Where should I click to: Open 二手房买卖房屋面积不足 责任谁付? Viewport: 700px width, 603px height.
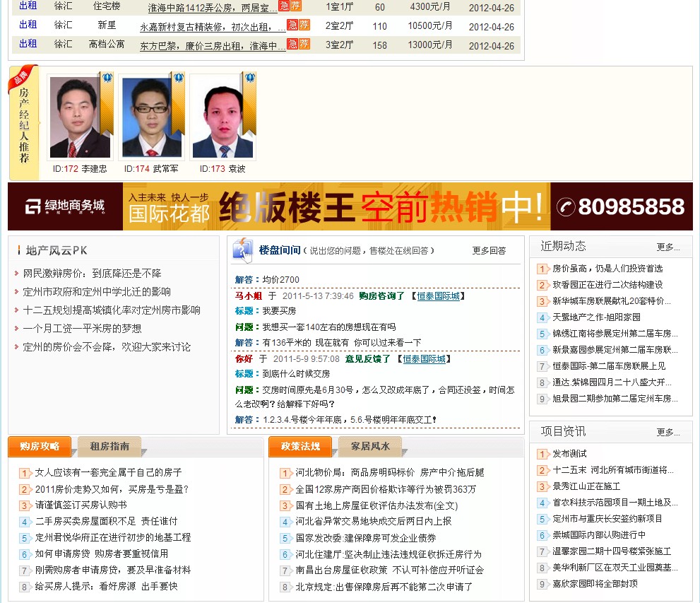tap(106, 521)
